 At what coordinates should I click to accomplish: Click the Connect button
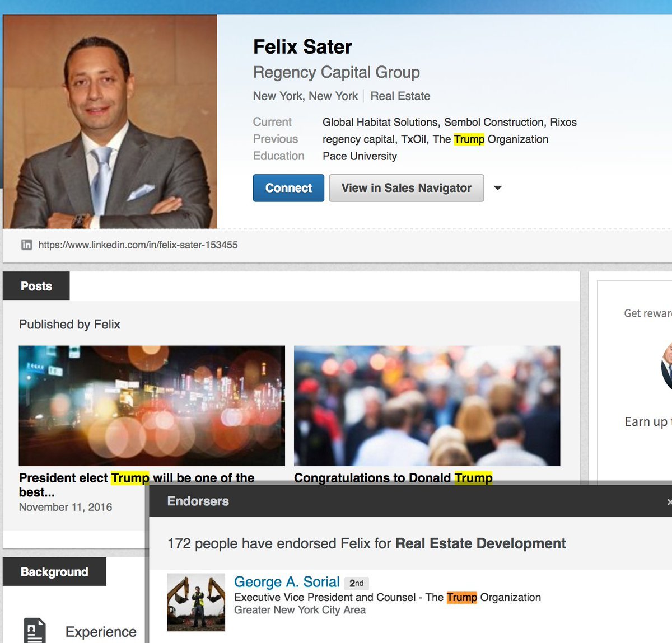coord(288,188)
